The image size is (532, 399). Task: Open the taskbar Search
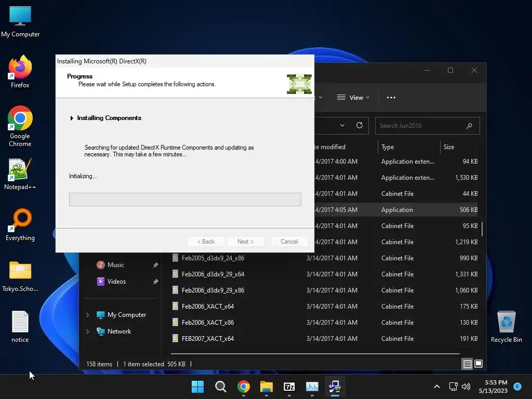click(220, 387)
